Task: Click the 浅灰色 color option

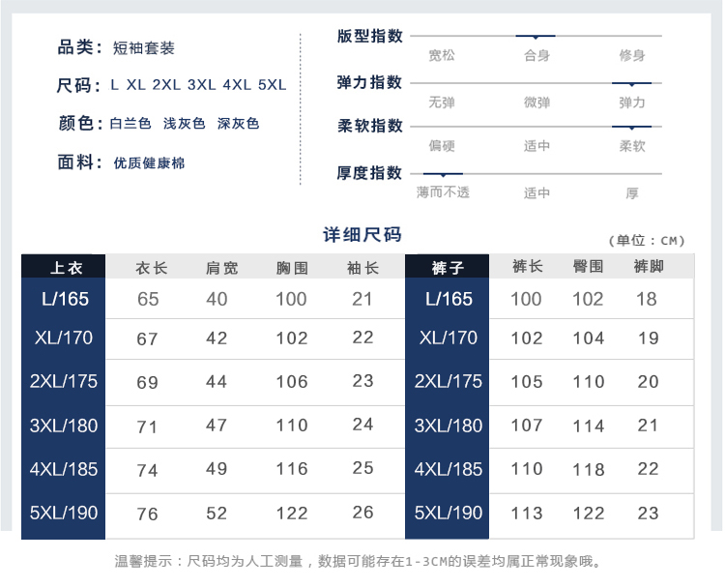Action: (184, 124)
